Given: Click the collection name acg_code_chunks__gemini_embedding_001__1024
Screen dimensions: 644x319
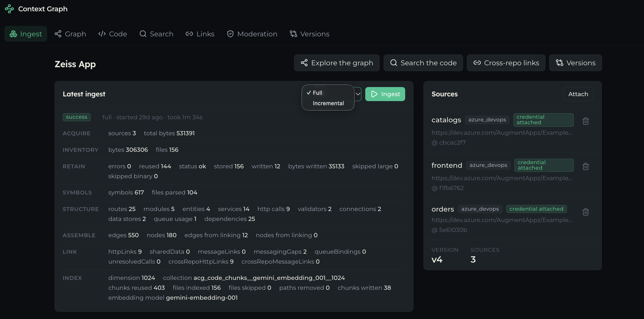Looking at the screenshot, I should coord(269,278).
